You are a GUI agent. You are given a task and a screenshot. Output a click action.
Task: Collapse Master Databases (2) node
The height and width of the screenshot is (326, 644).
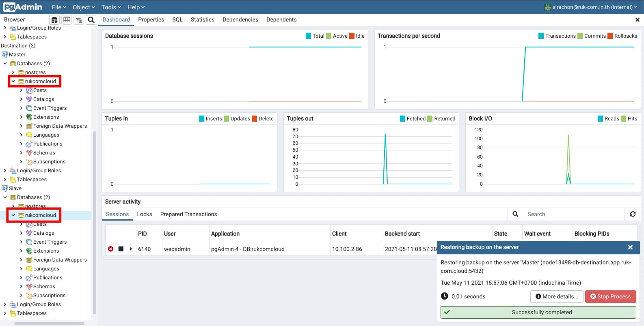[x=5, y=64]
